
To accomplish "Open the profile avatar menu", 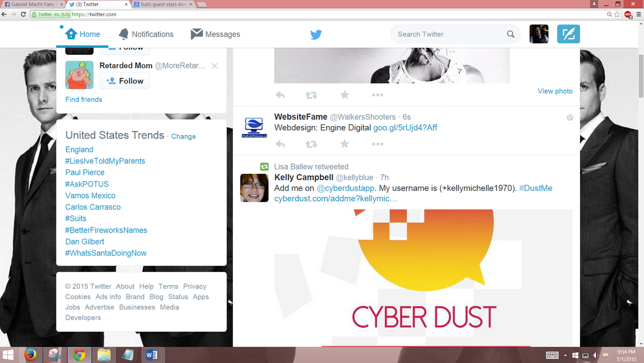I will (x=539, y=34).
